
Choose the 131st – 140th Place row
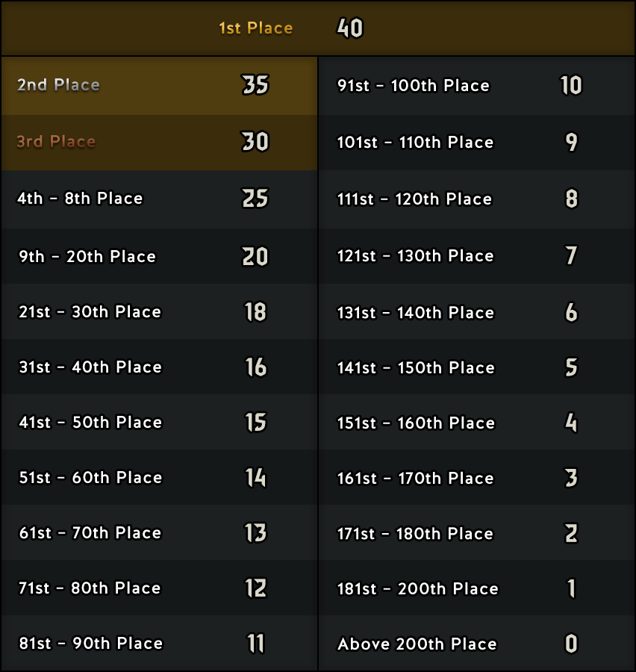(476, 311)
